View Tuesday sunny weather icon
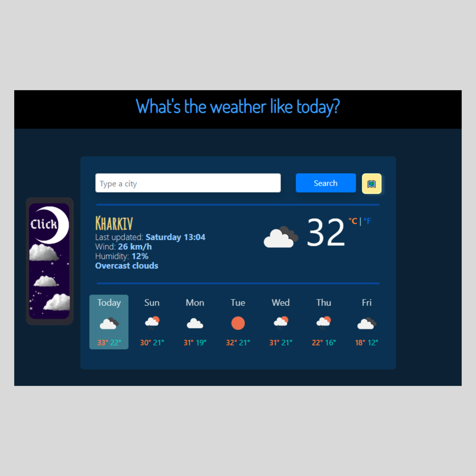This screenshot has height=476, width=476. click(239, 323)
